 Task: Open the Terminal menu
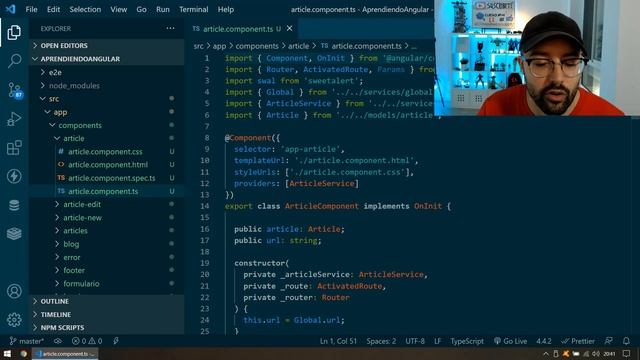click(x=193, y=9)
